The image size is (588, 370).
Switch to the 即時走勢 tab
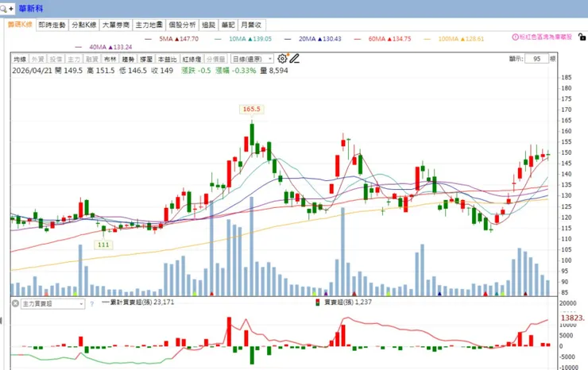click(x=52, y=25)
